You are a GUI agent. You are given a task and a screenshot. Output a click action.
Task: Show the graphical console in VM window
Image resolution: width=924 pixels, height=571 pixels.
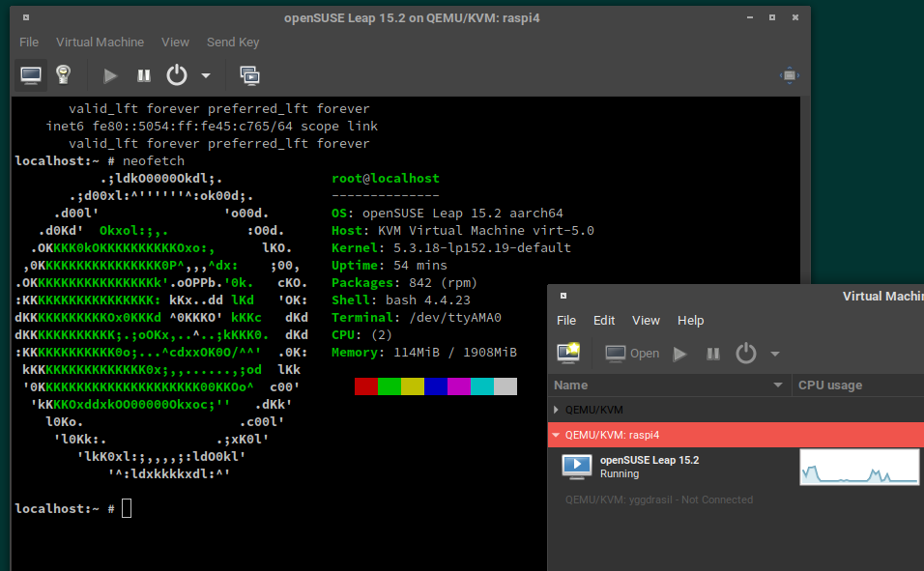(x=31, y=75)
